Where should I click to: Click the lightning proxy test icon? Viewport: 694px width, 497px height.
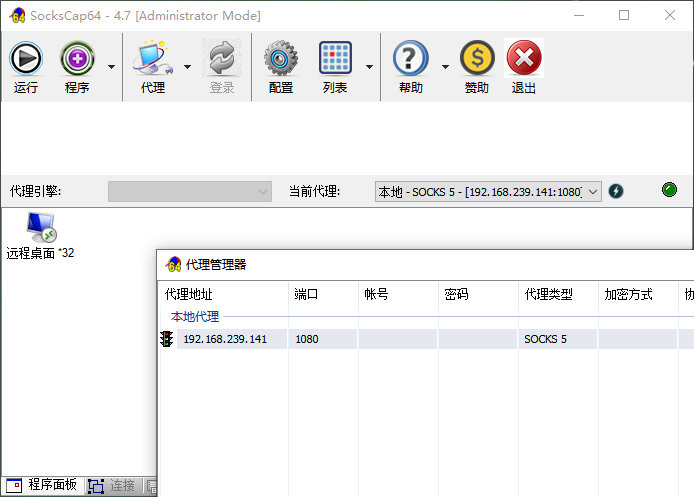click(x=616, y=191)
